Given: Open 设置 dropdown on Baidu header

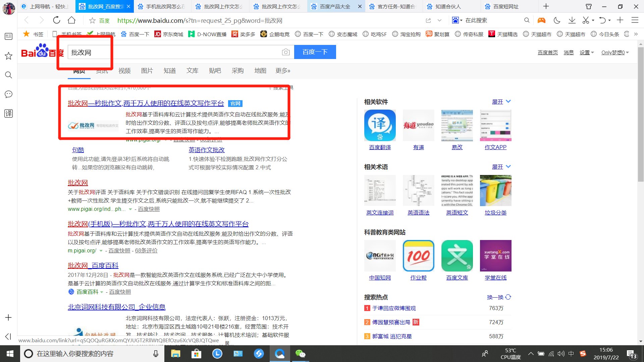Looking at the screenshot, I should click(587, 53).
